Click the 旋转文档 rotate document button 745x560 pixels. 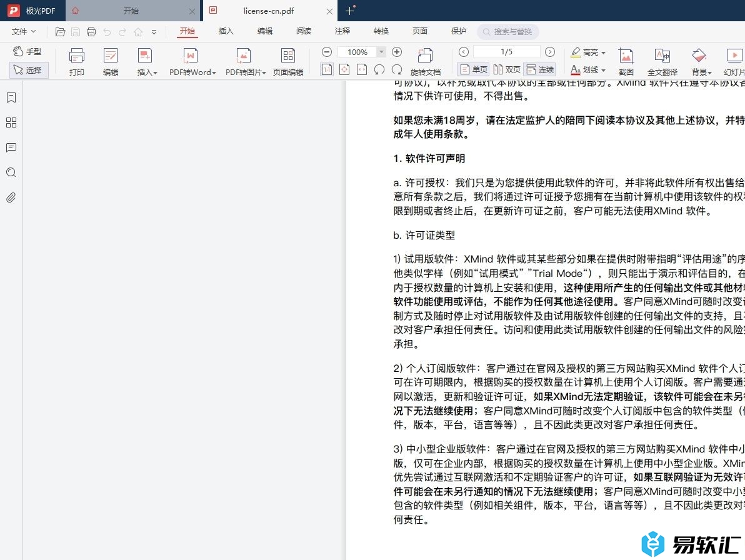(425, 62)
